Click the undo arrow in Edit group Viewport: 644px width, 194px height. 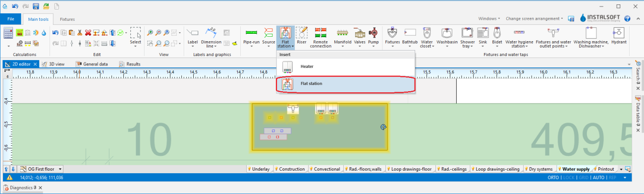[55, 33]
